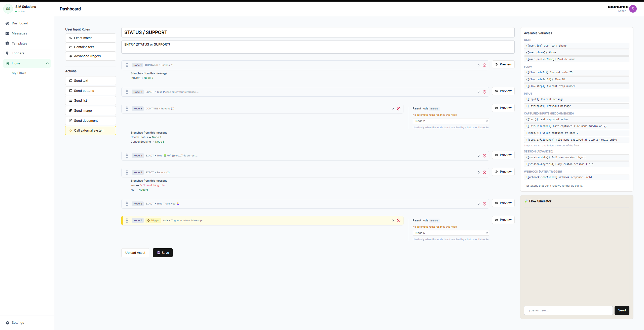
Task: Copy the {{user.phone}} variable
Action: (x=577, y=53)
